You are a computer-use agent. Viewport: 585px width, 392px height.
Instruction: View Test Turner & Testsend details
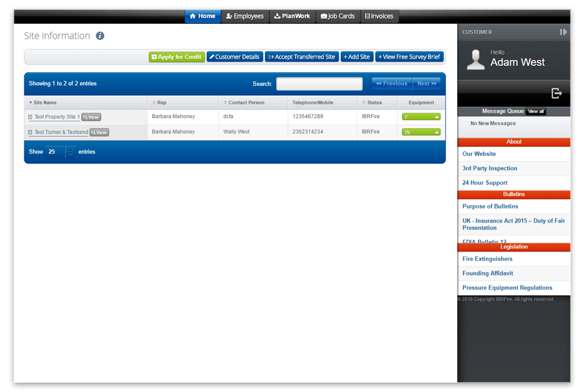(99, 132)
